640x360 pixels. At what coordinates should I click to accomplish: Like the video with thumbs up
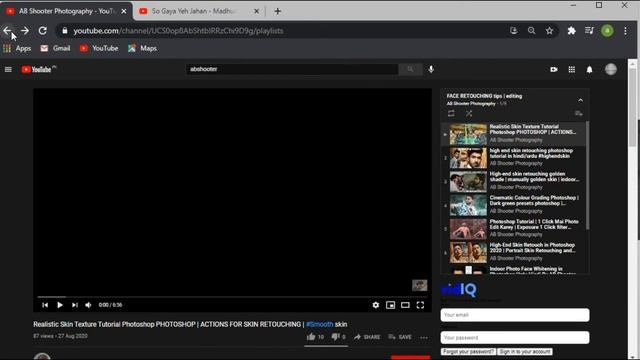315,337
